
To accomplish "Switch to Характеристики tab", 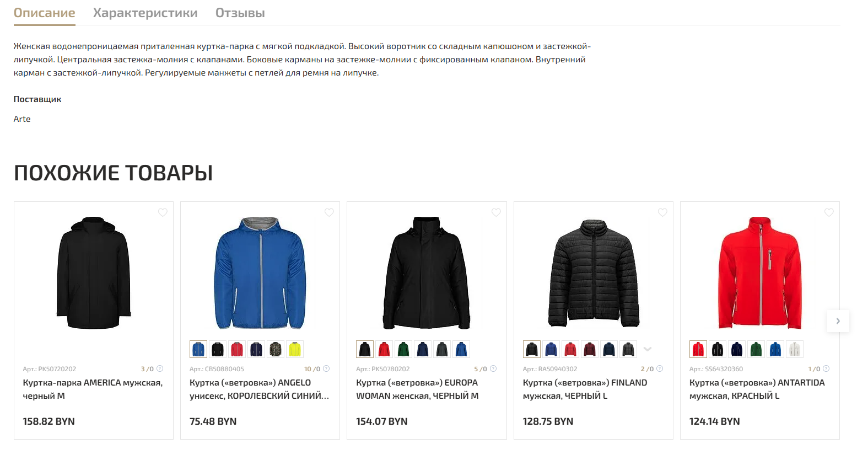I will click(x=145, y=13).
